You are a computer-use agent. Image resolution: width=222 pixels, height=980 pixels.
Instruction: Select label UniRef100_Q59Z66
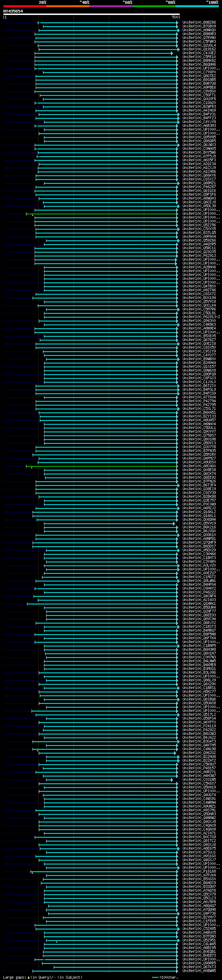tap(199, 241)
